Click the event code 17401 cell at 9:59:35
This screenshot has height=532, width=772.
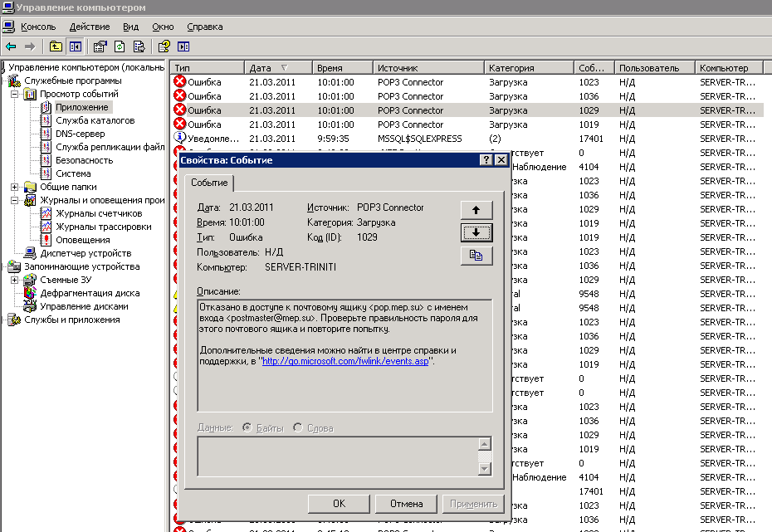pyautogui.click(x=591, y=139)
